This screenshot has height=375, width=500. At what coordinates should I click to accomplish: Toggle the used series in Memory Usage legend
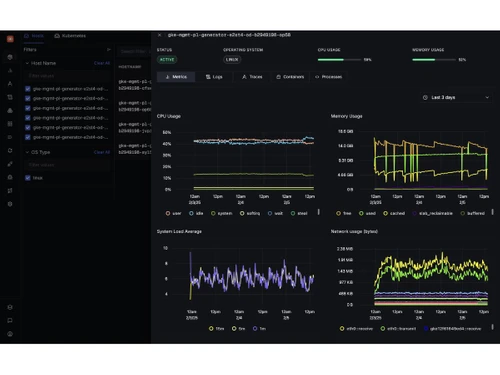[x=367, y=213]
